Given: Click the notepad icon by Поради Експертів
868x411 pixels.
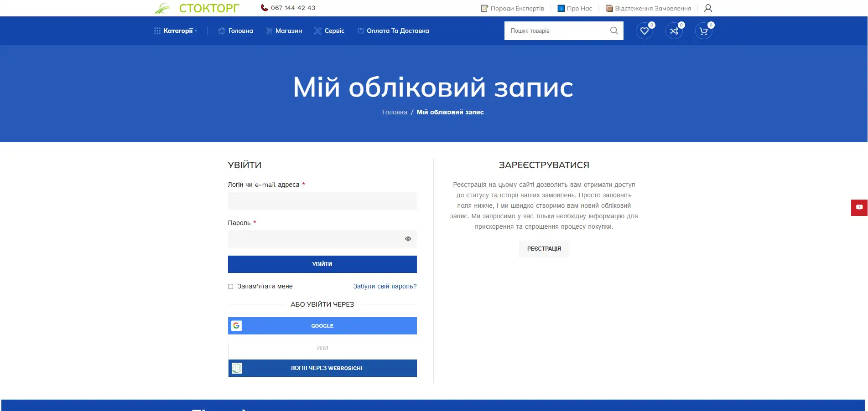Looking at the screenshot, I should coord(484,8).
